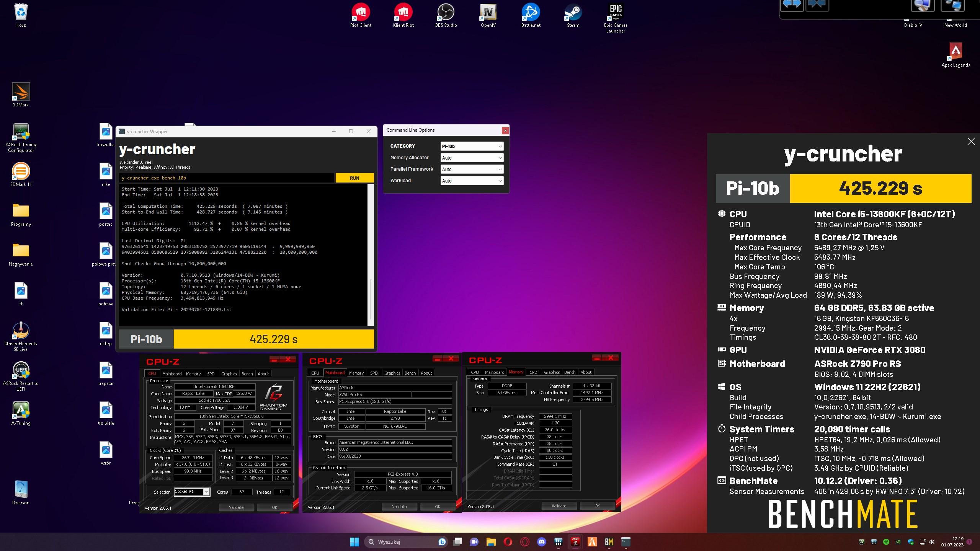Open the Memory Allocator dropdown
This screenshot has height=551, width=980.
(x=472, y=158)
